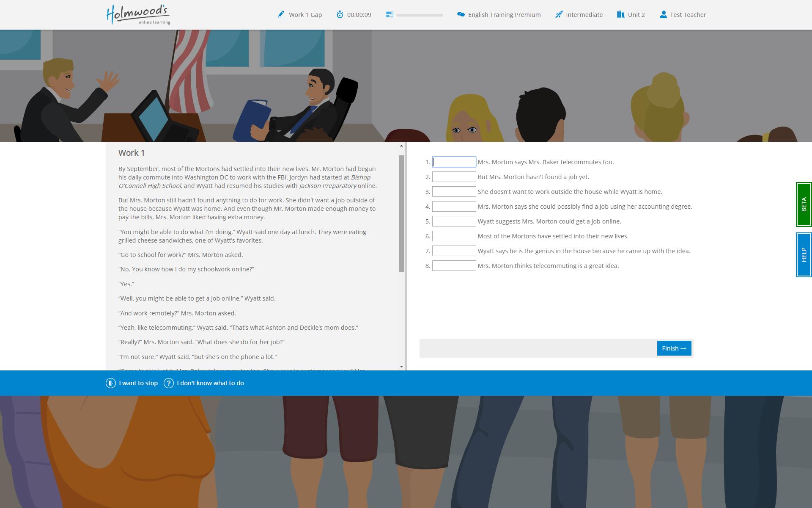Click the question mark help icon in blue bar
Image resolution: width=812 pixels, height=508 pixels.
coord(169,383)
